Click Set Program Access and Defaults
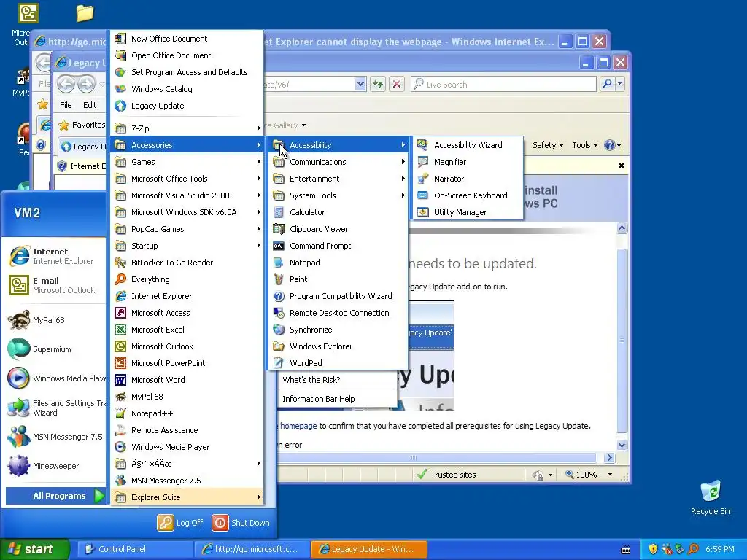This screenshot has height=560, width=747. pos(187,72)
